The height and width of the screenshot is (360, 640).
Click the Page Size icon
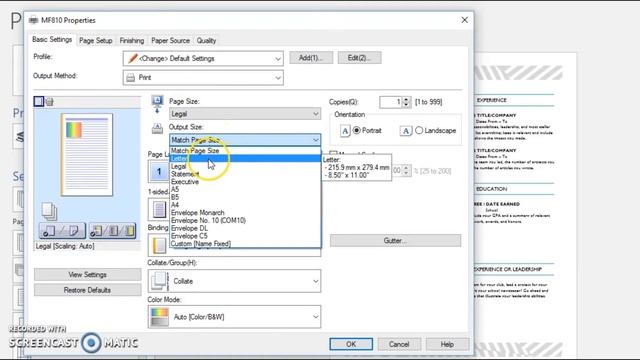(157, 104)
